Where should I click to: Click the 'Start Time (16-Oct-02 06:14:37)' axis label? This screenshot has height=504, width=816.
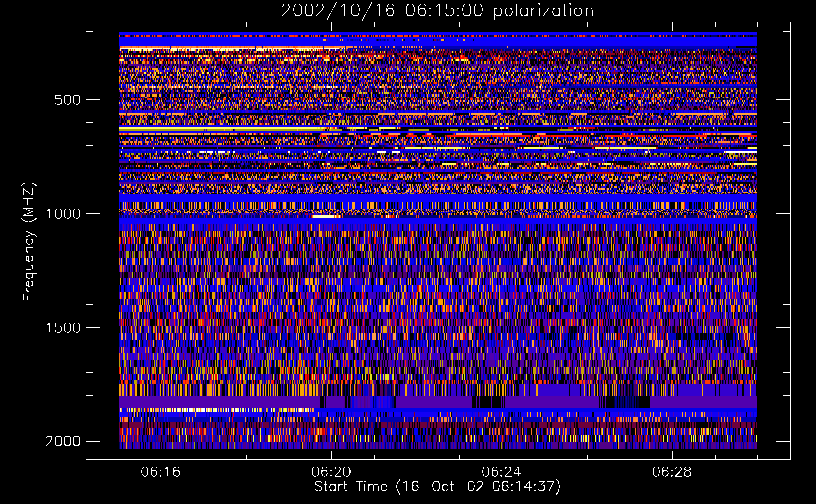[x=437, y=487]
